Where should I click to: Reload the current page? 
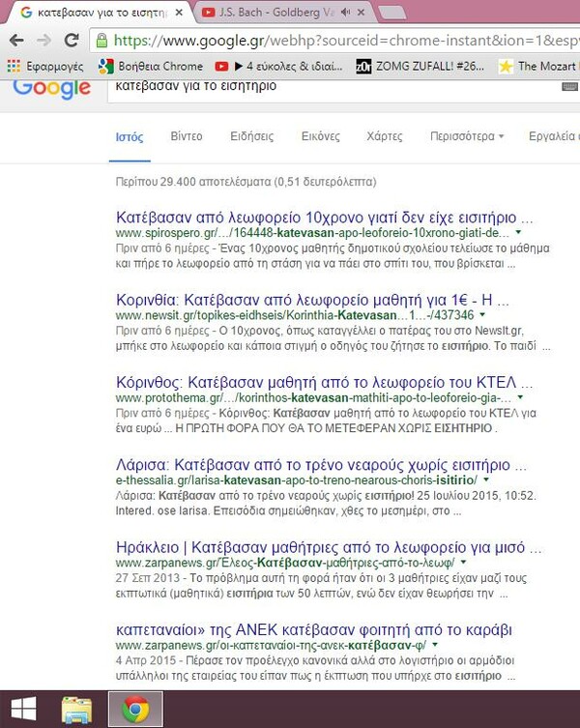pyautogui.click(x=72, y=41)
